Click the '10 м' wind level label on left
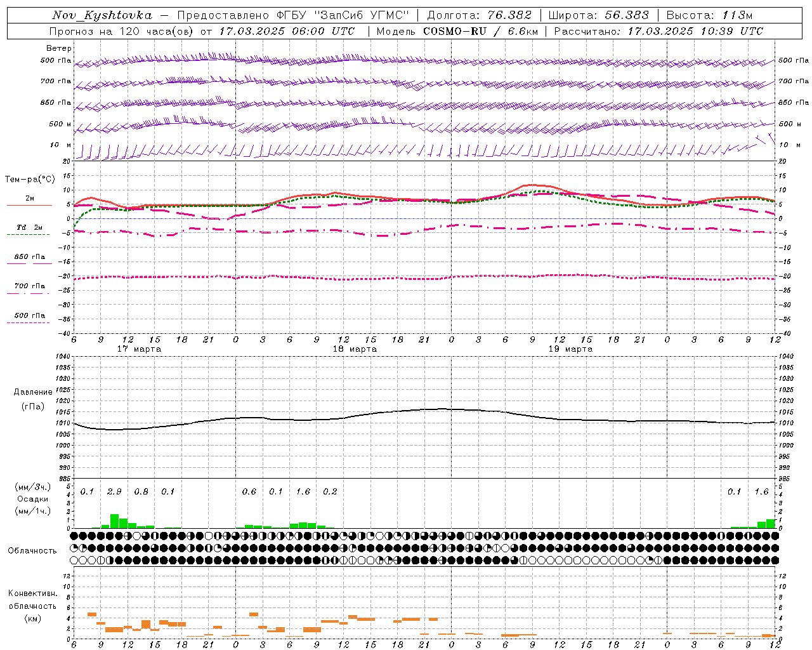The width and height of the screenshot is (812, 650). [60, 145]
